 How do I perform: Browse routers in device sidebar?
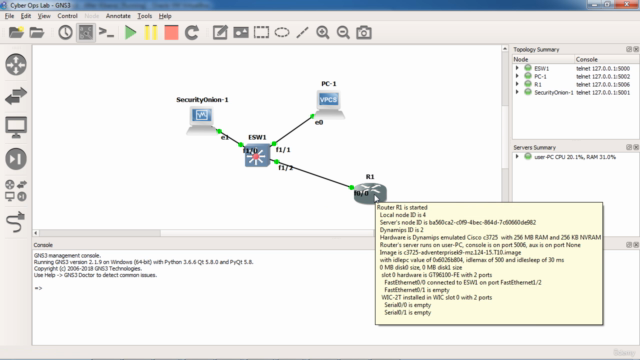16,64
